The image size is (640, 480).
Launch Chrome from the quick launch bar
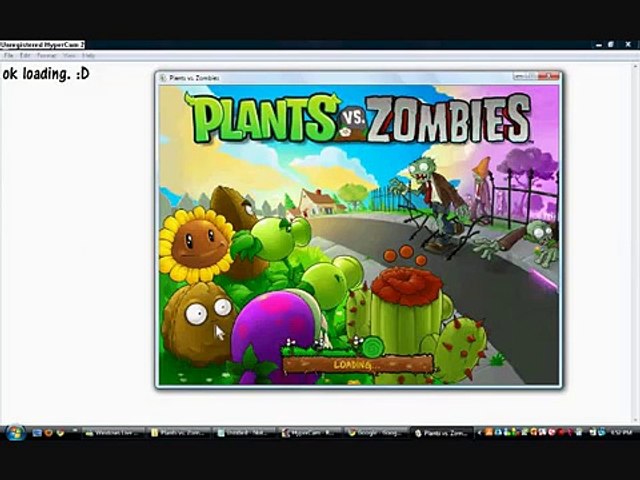click(x=60, y=433)
